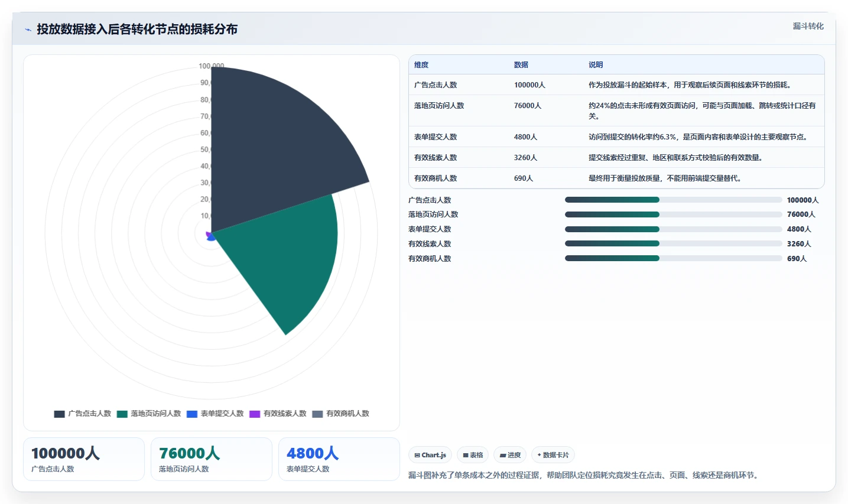Click the description starting 访问到提交的转化率约6.3%
The image size is (848, 504).
[698, 137]
